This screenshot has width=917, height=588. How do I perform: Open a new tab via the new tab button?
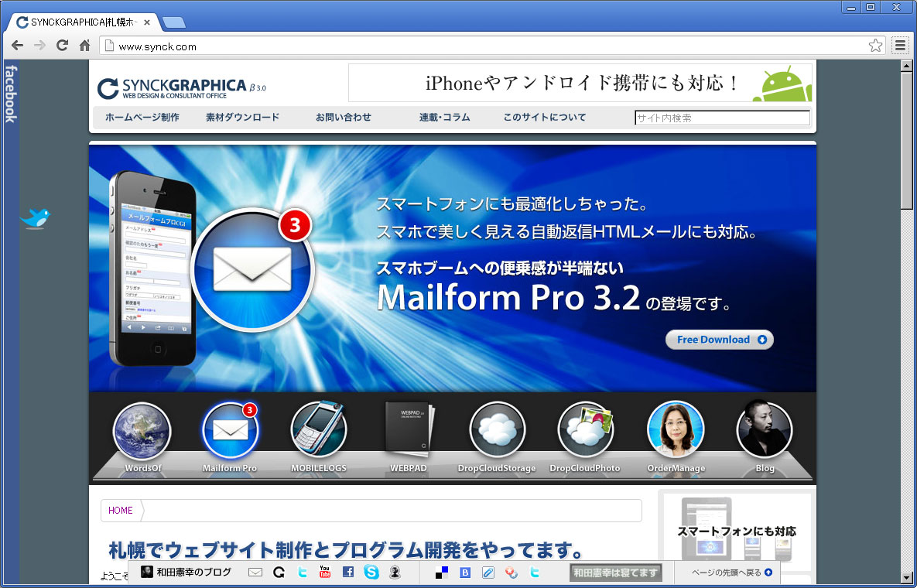[x=174, y=22]
